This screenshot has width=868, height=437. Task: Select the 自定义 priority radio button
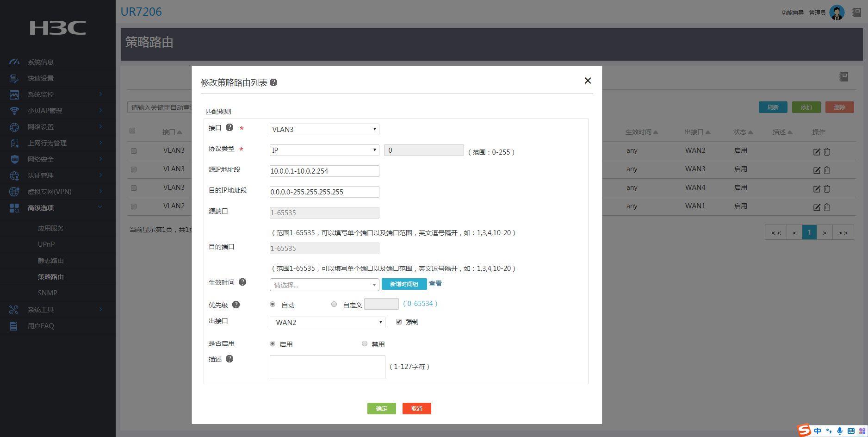point(334,304)
